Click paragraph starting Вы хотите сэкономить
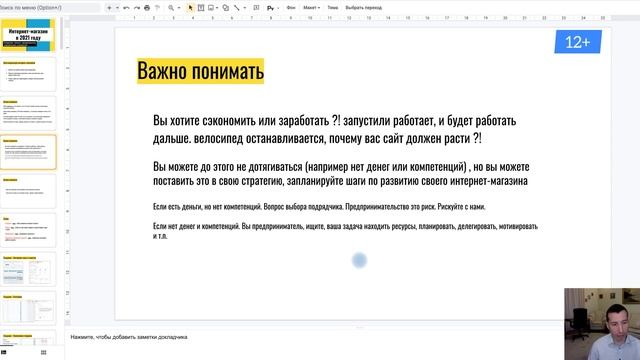This screenshot has width=640, height=360. coord(335,129)
